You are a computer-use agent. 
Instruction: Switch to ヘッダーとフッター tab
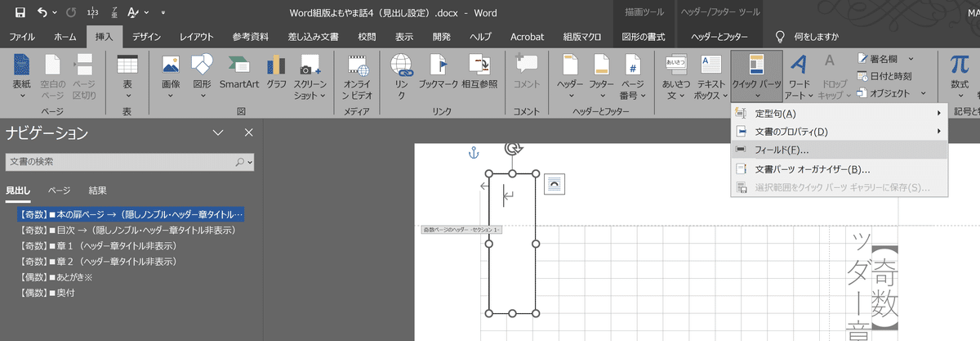pyautogui.click(x=719, y=37)
